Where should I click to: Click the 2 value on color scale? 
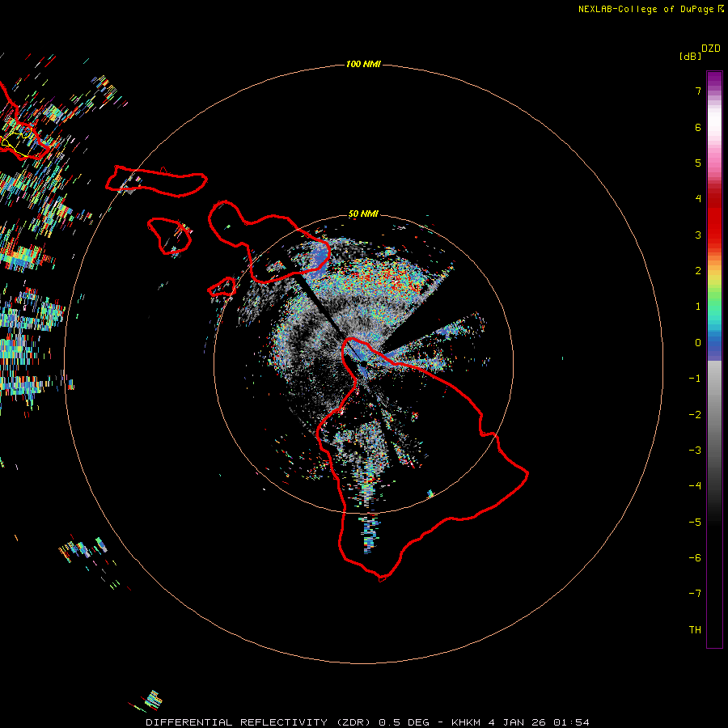[698, 271]
